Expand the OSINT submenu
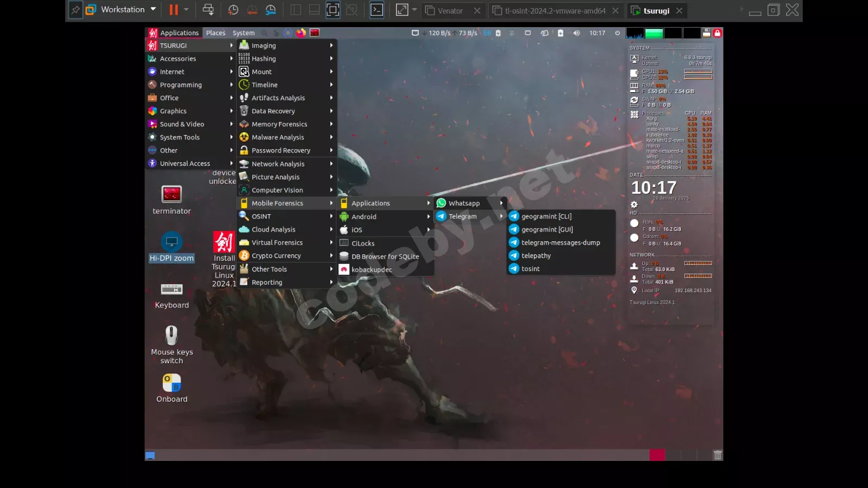This screenshot has height=488, width=868. [x=286, y=216]
